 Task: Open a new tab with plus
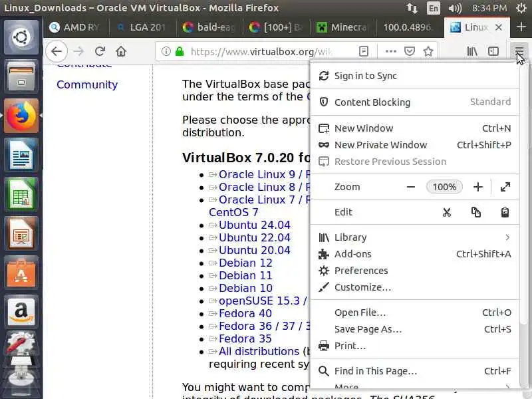521,27
